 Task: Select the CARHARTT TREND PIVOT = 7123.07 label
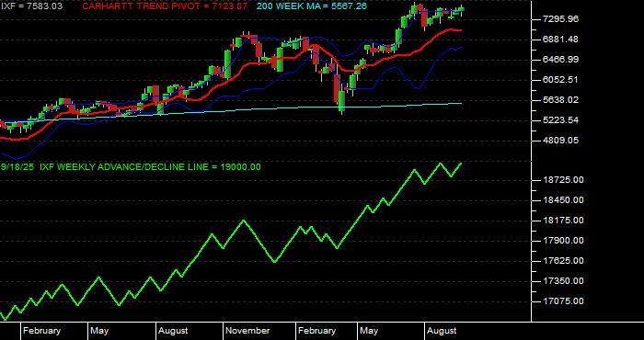[165, 6]
